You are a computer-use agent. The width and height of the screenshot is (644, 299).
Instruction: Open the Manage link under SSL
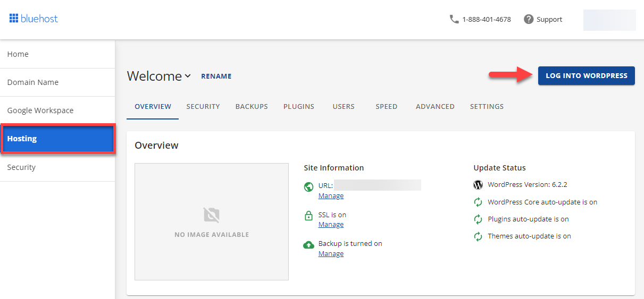(x=331, y=225)
